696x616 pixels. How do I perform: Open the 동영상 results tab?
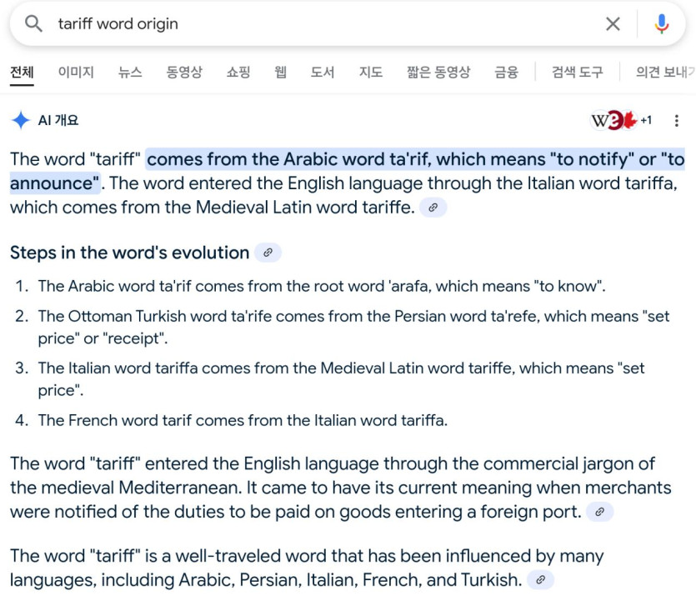click(184, 73)
